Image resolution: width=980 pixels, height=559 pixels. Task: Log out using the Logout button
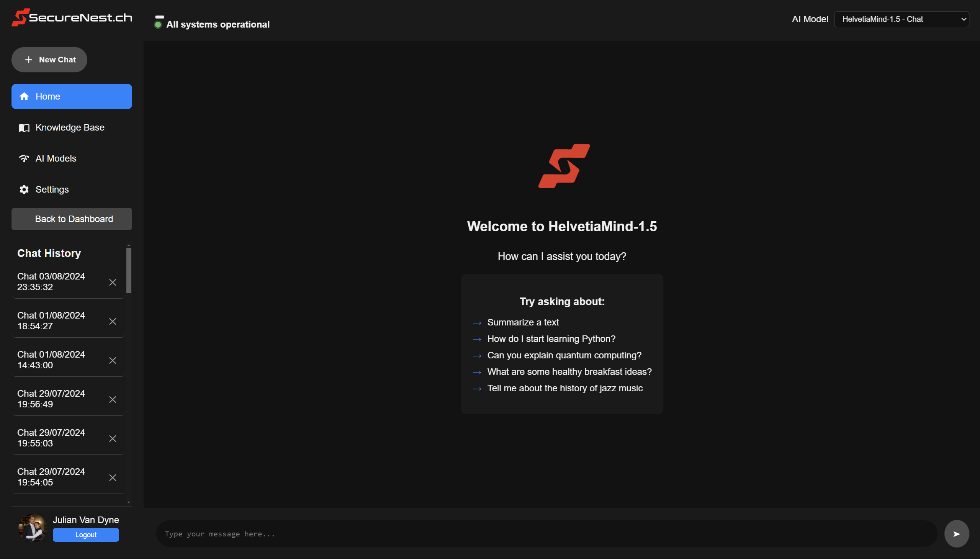pos(86,534)
